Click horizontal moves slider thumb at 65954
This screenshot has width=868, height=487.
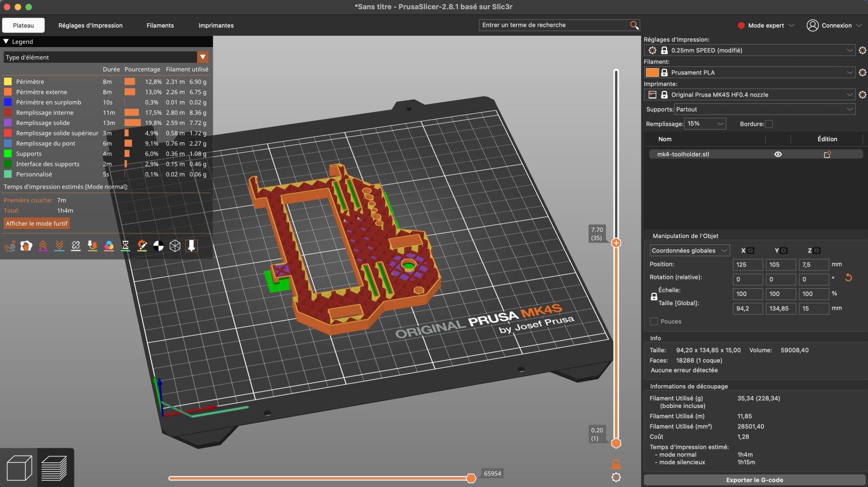coord(471,478)
